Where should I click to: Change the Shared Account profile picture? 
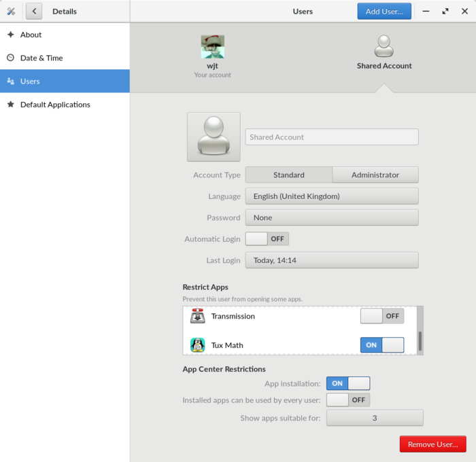(214, 137)
